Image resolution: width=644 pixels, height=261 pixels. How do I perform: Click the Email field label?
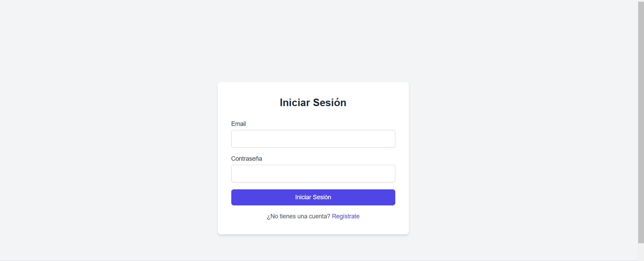coord(238,124)
